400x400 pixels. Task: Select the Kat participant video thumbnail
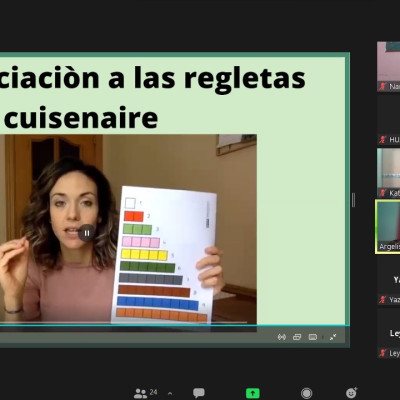point(389,173)
